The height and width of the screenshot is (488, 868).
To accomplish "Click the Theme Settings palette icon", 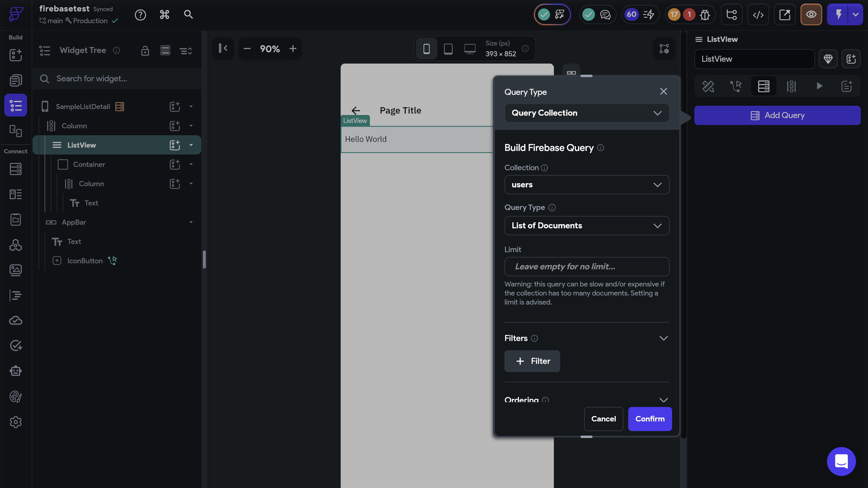I will [15, 397].
